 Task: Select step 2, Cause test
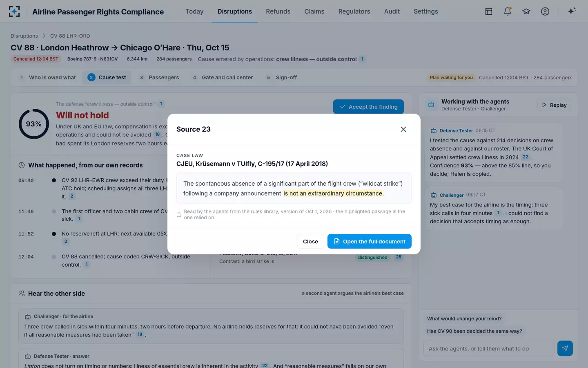click(x=107, y=77)
